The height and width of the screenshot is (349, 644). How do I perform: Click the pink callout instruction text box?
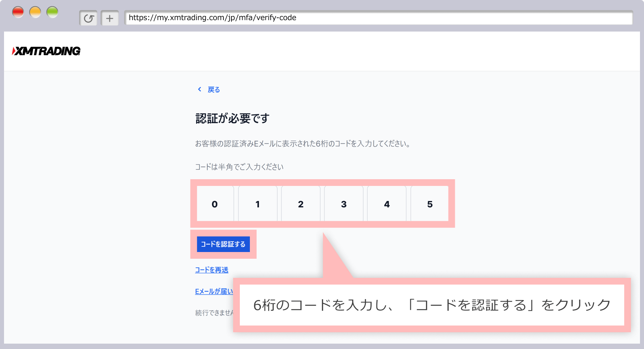pos(432,305)
